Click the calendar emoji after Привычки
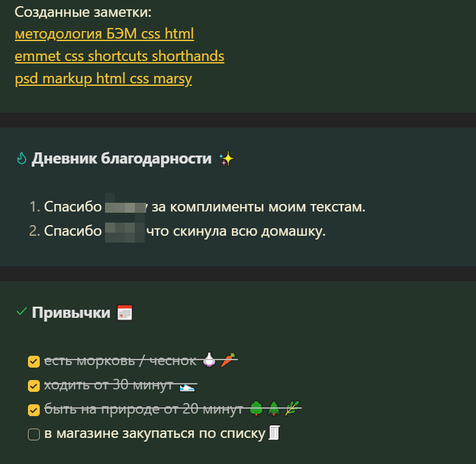Image resolution: width=476 pixels, height=464 pixels. [125, 313]
